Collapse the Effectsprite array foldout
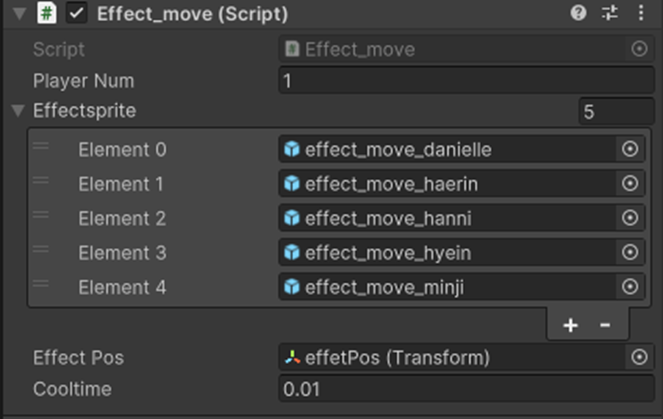663x419 pixels. click(x=18, y=110)
